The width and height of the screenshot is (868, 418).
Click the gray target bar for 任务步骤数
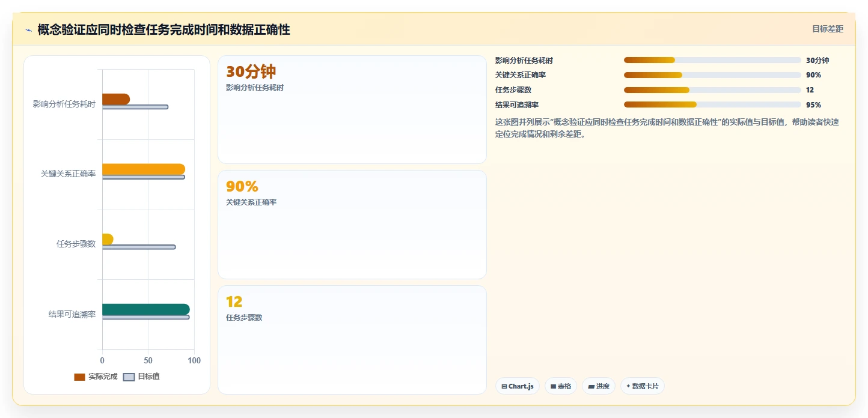(139, 247)
